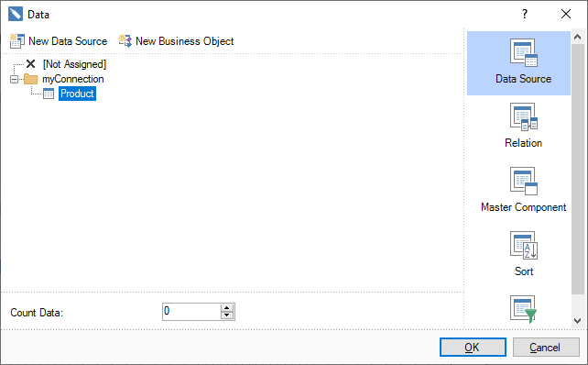Open the Sort page icon
The image size is (588, 365).
tap(524, 245)
